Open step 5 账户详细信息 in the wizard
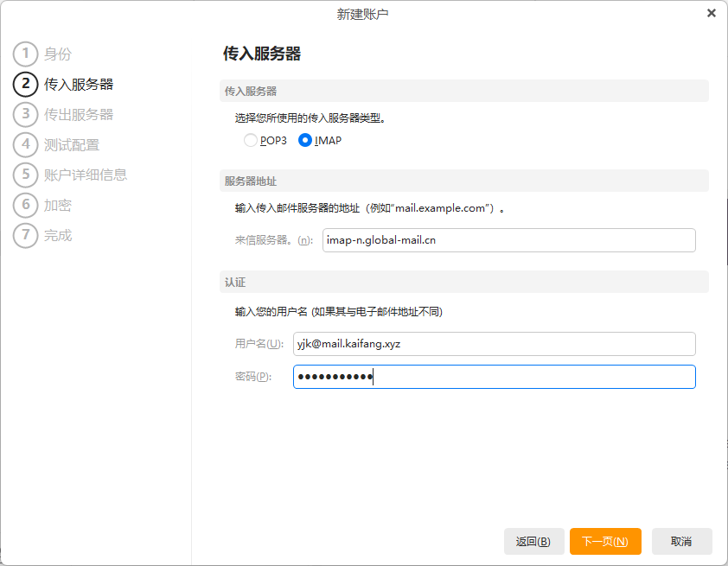 (x=71, y=175)
